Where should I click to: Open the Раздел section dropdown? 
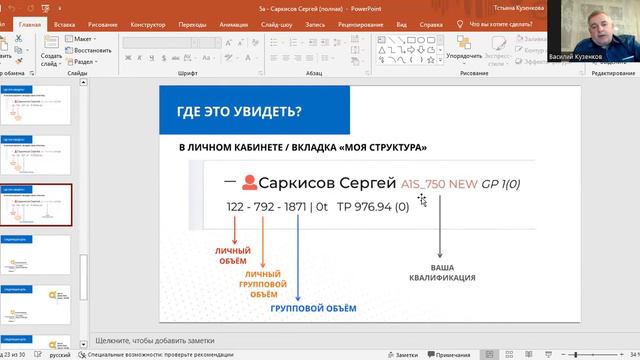(x=82, y=62)
